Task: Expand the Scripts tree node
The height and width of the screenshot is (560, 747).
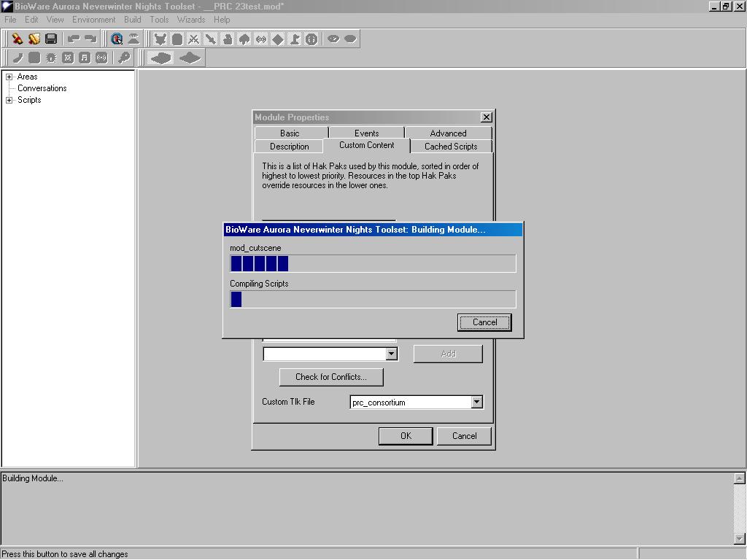Action: [x=9, y=100]
